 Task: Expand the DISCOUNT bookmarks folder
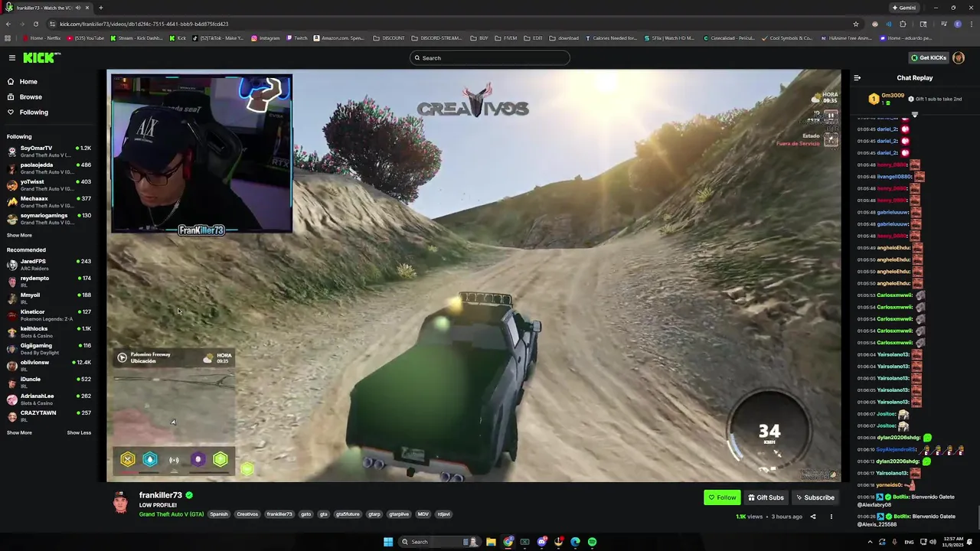coord(389,38)
